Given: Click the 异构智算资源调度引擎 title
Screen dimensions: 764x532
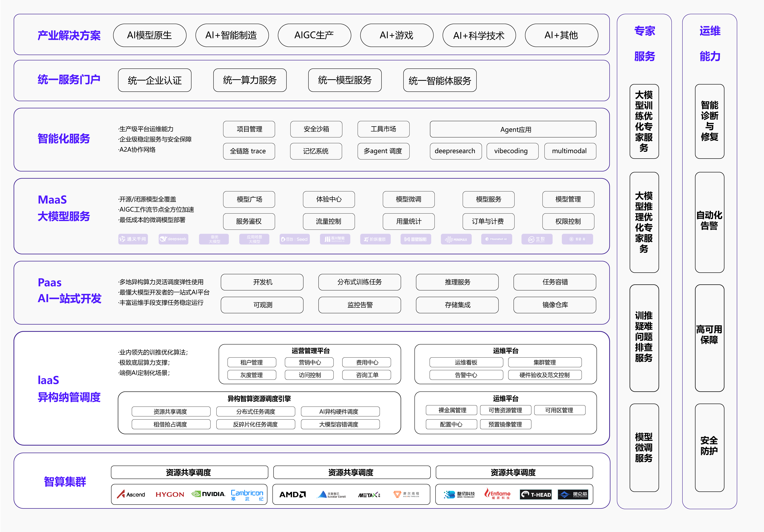Looking at the screenshot, I should point(259,399).
